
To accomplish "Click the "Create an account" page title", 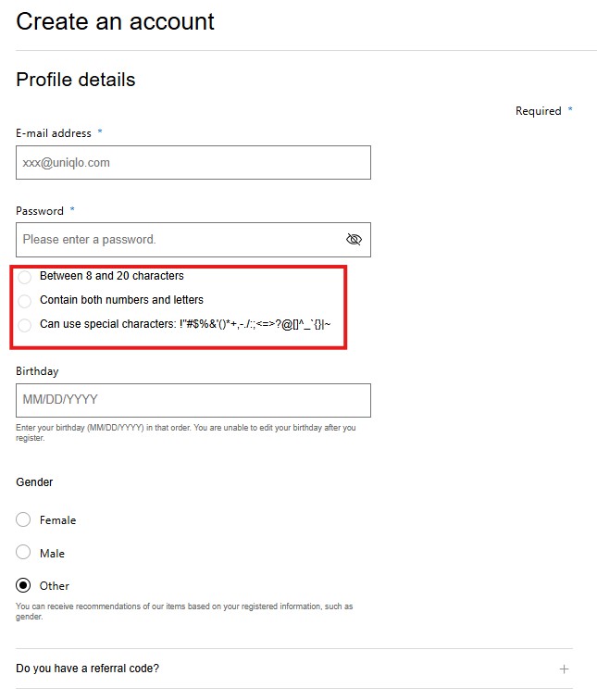I will click(x=115, y=22).
